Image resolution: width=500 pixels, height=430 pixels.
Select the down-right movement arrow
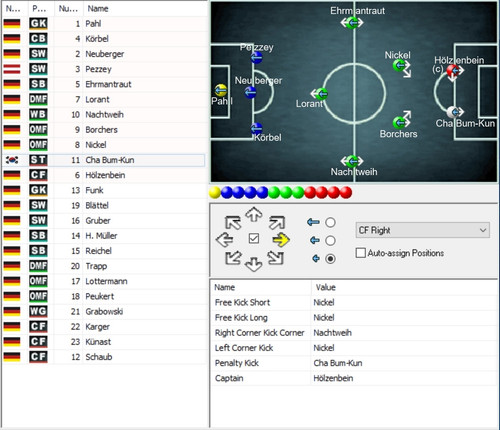[x=276, y=258]
